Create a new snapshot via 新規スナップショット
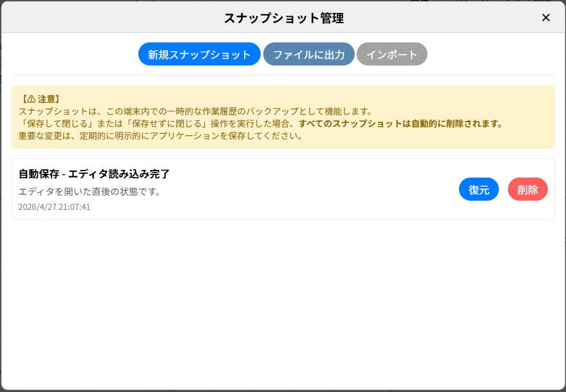566x392 pixels. [x=199, y=54]
